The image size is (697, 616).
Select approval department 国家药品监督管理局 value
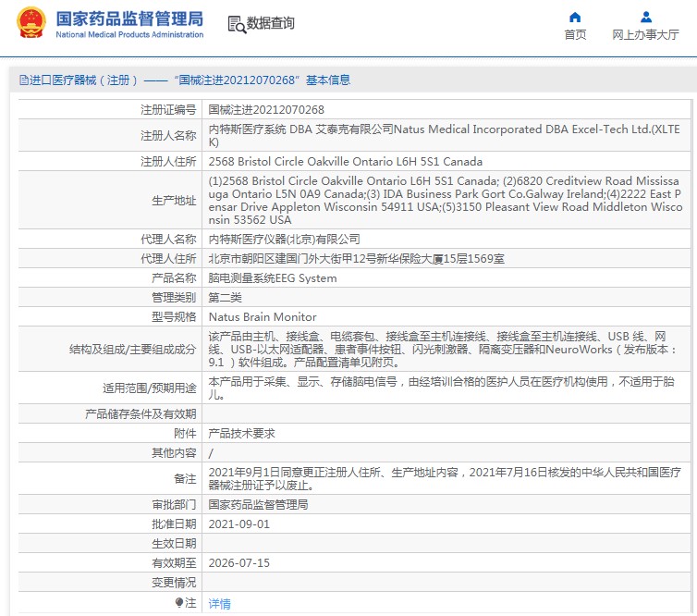[x=258, y=505]
